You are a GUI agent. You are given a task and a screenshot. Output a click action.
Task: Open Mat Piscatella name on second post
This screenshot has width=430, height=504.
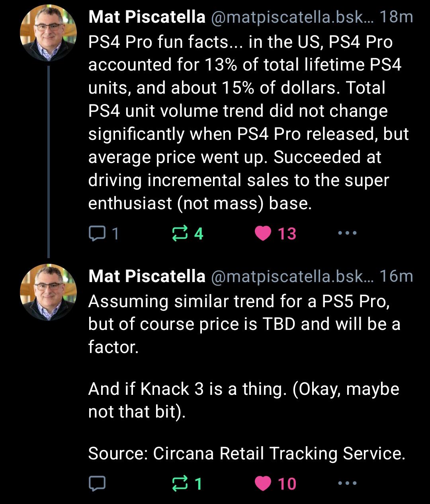pyautogui.click(x=147, y=276)
